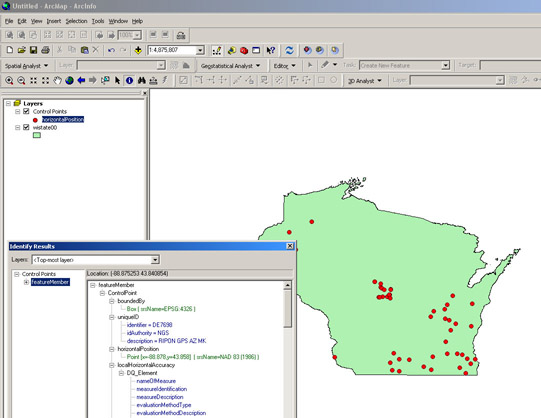Viewport: 541px width, 418px height.
Task: Click the Fixed Zoom In icon
Action: pyautogui.click(x=33, y=80)
